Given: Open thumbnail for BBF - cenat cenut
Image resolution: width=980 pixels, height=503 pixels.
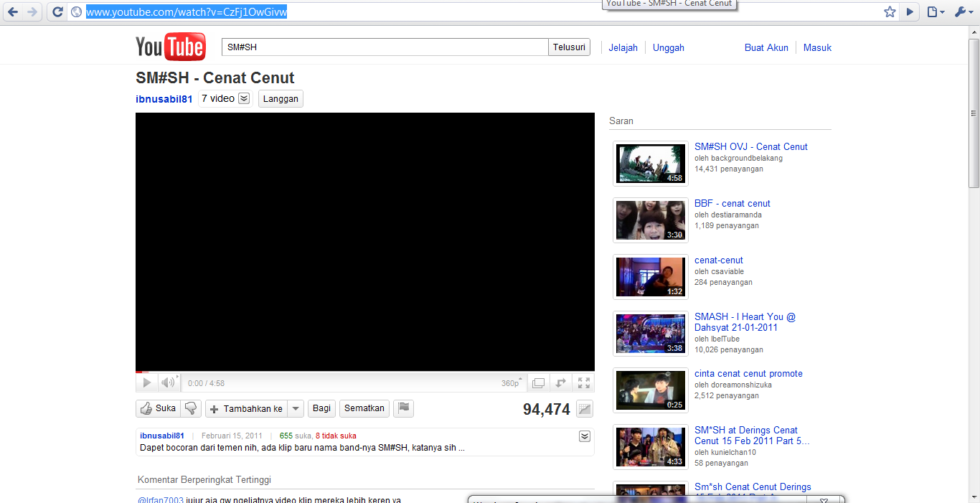Looking at the screenshot, I should 651,220.
